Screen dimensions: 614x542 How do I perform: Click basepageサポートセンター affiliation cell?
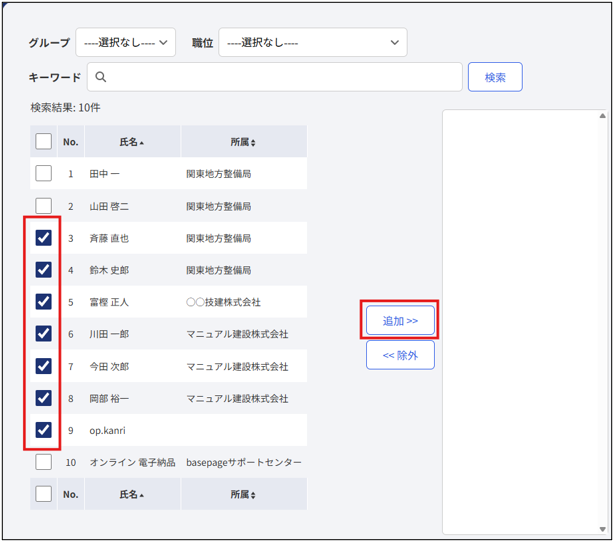pos(244,463)
